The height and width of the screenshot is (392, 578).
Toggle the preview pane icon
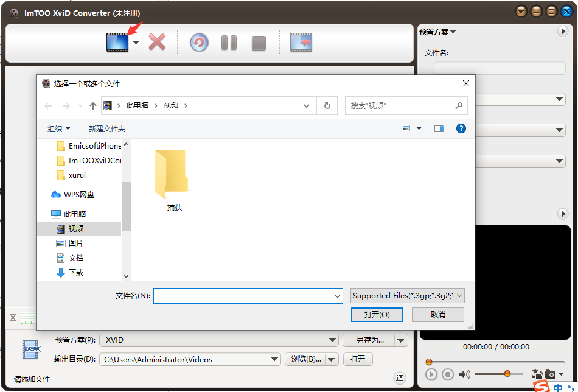[439, 128]
